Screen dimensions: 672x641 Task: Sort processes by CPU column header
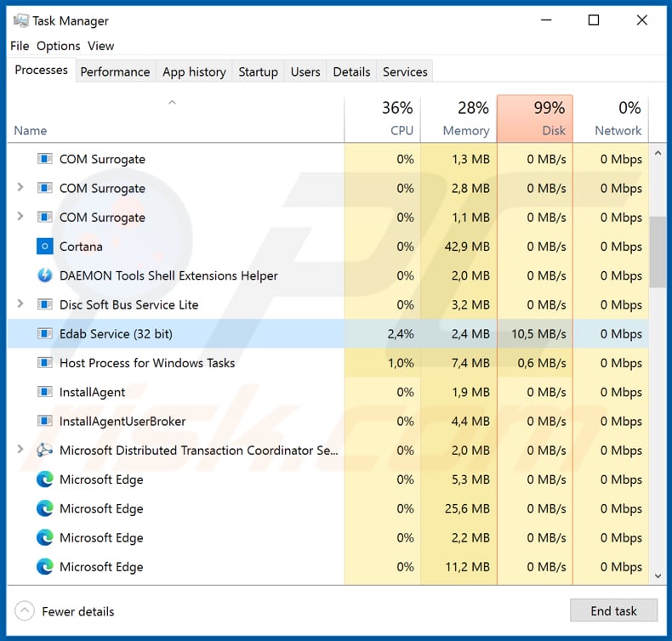click(x=383, y=119)
